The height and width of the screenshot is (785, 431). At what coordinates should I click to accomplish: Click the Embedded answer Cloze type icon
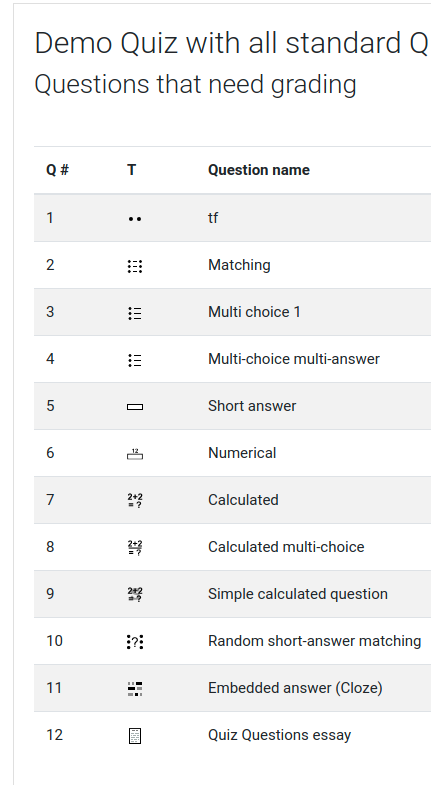coord(135,688)
